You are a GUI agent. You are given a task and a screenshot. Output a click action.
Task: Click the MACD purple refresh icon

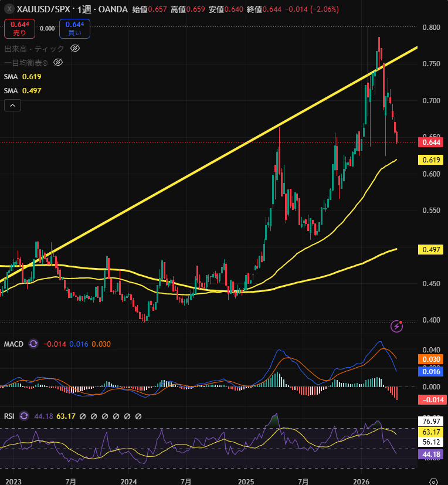point(33,344)
